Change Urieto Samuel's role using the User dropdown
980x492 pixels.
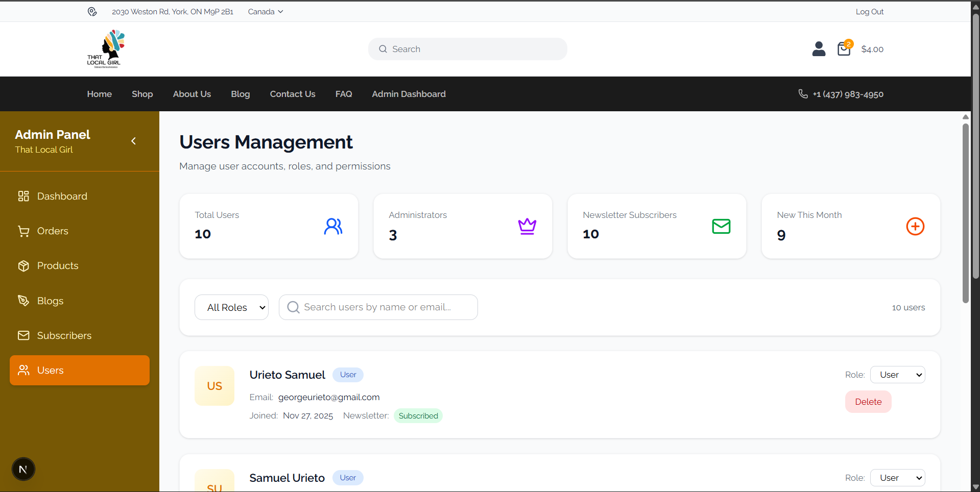coord(897,374)
